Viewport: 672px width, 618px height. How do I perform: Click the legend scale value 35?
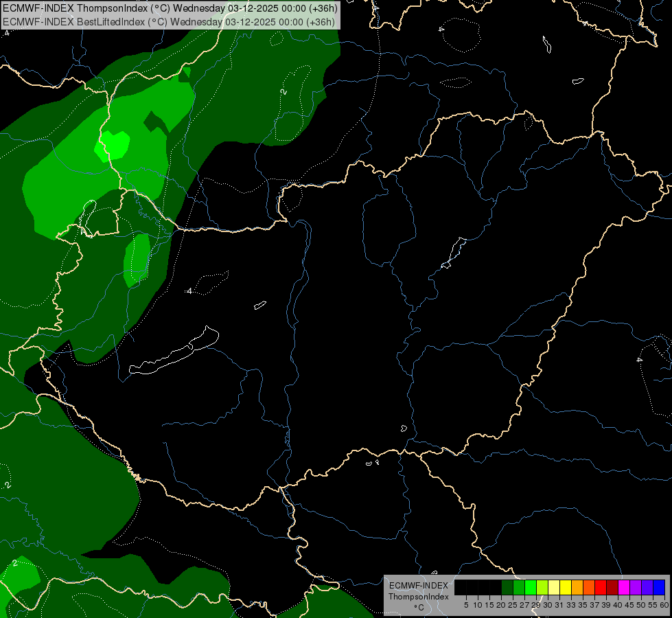583,605
